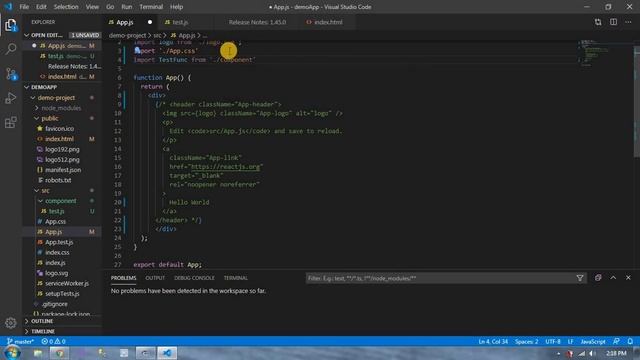Open the Help menu
640x360 pixels.
click(176, 7)
